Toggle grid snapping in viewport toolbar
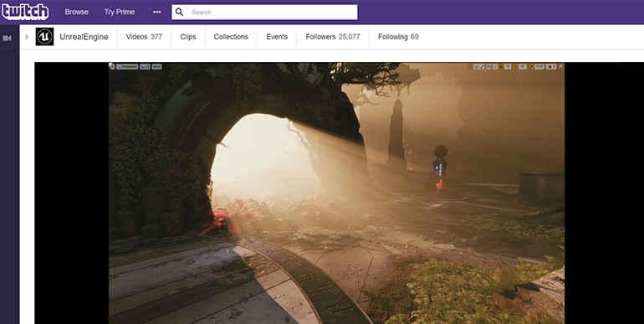This screenshot has width=644, height=324. click(x=501, y=67)
